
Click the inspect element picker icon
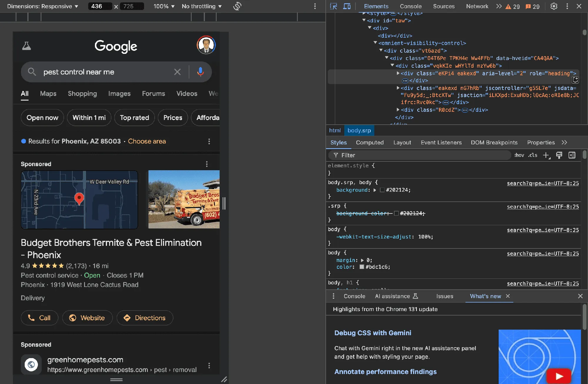pos(333,6)
